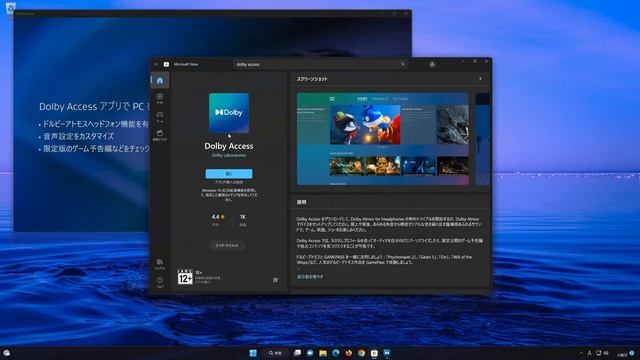Image resolution: width=640 pixels, height=360 pixels.
Task: Click the 'Dolby Atmos for Headphones' bullet in Dolby window
Action: coord(93,124)
